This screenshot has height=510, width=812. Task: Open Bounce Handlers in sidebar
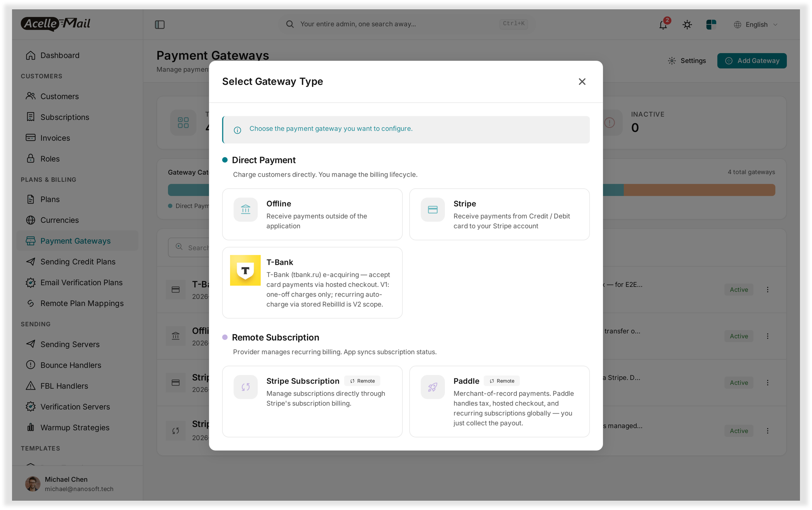77,365
